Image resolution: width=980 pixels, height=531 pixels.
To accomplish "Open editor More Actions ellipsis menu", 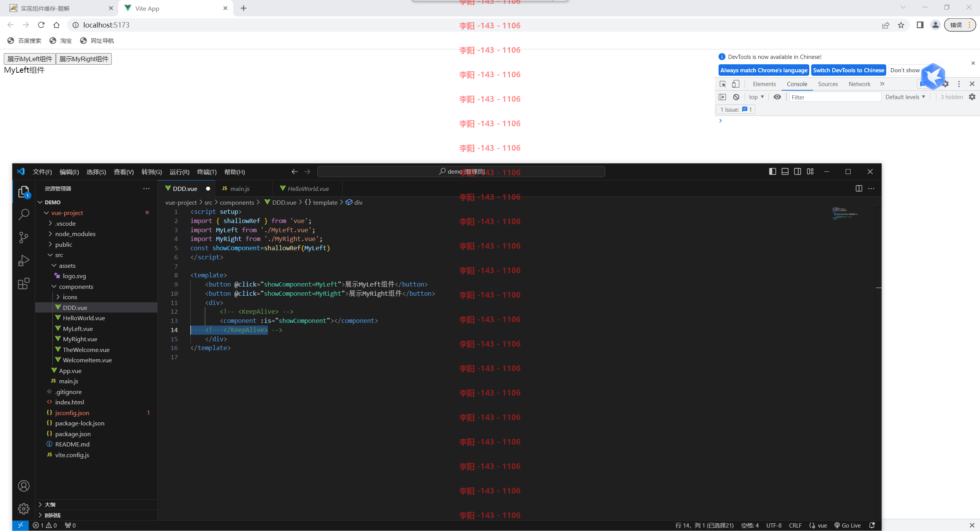I will 871,188.
